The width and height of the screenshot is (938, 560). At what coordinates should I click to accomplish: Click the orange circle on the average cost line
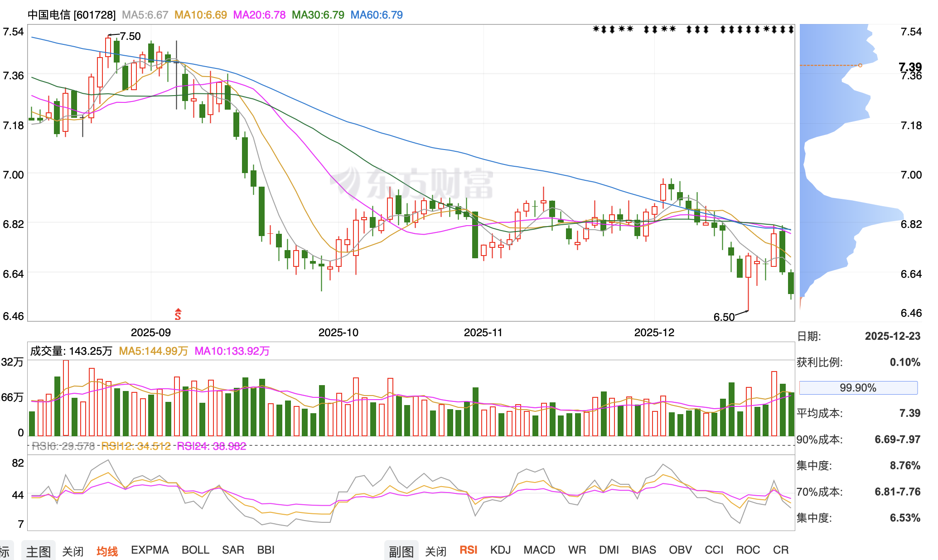point(860,65)
